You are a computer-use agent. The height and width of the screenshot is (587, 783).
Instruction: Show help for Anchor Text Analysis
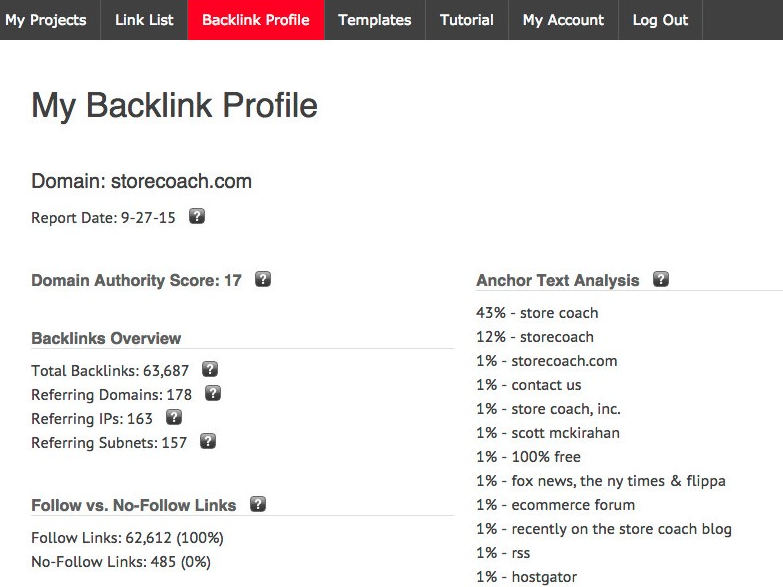(661, 279)
